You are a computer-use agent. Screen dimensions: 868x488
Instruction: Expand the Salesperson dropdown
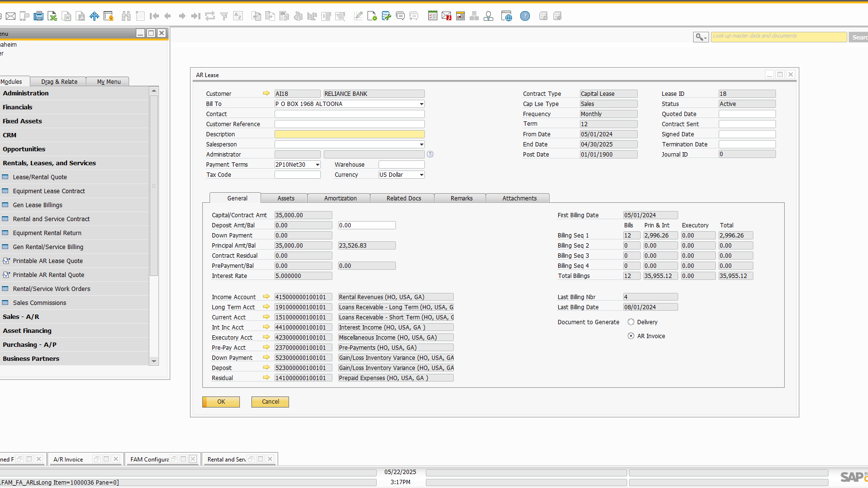point(421,145)
